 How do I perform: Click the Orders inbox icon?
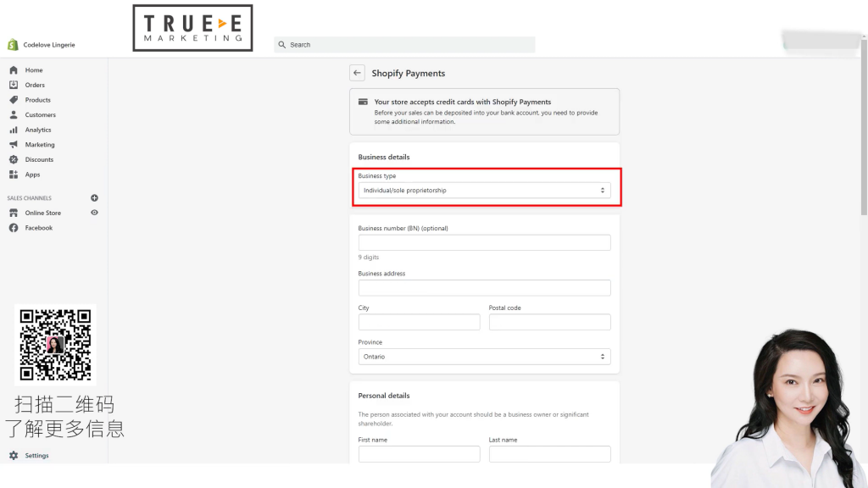[14, 85]
